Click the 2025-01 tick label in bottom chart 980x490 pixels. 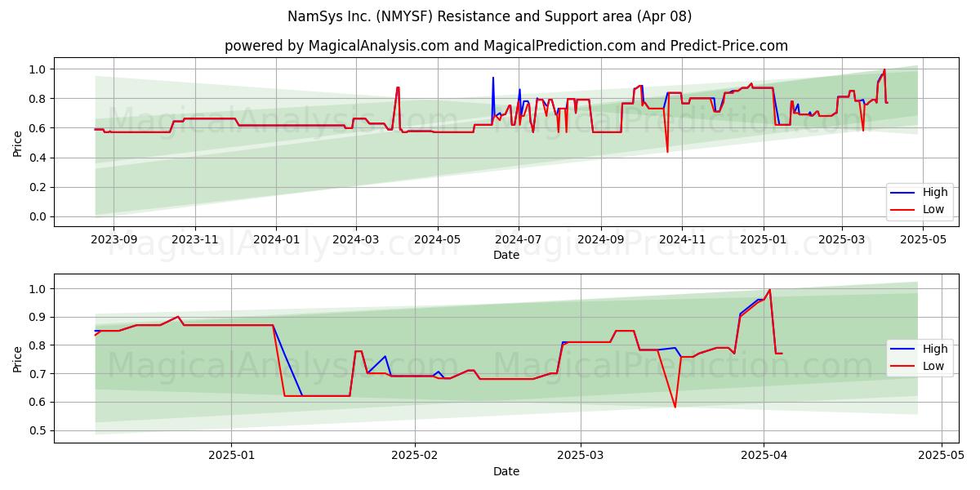point(232,456)
